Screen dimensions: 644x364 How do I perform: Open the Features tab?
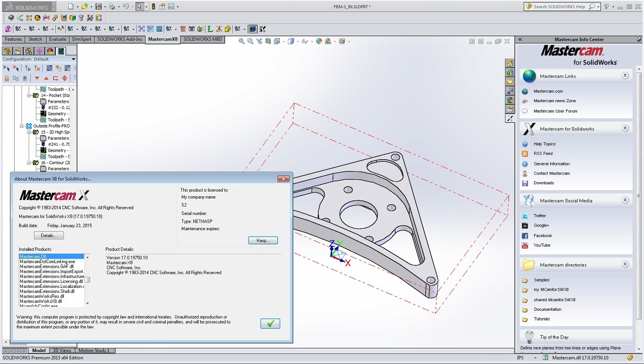[13, 39]
